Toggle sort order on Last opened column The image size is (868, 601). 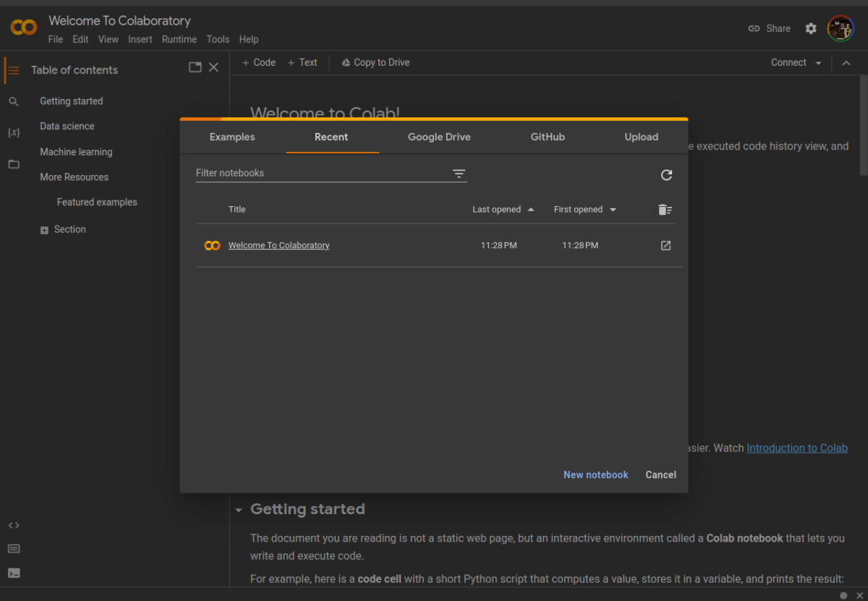[503, 209]
